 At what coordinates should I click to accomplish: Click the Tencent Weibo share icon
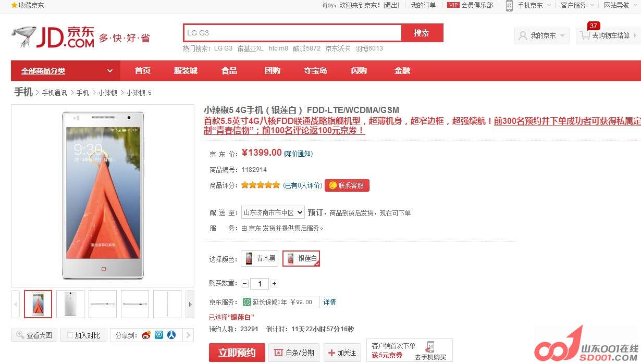coord(159,335)
